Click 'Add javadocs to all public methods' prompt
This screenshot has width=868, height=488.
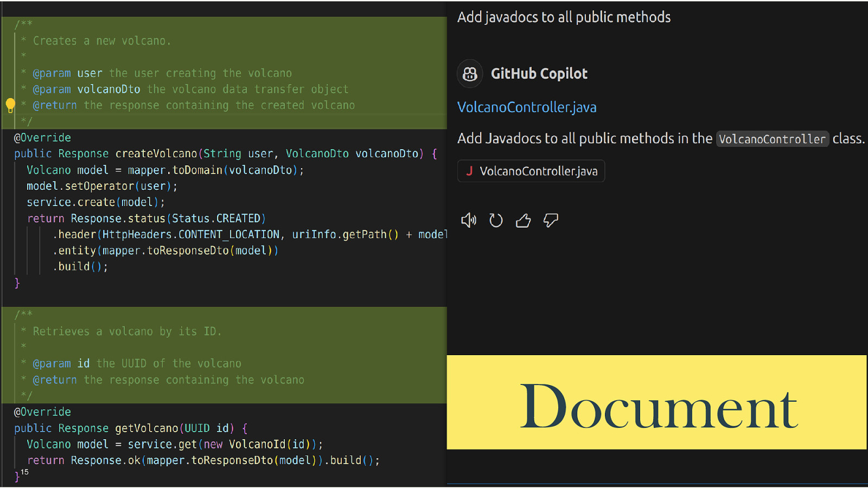click(564, 17)
